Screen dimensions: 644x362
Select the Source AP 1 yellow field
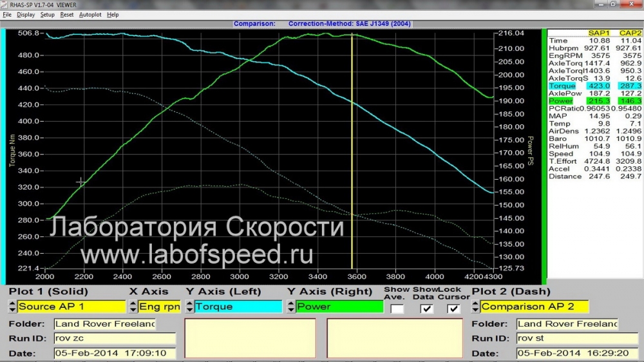[71, 307]
